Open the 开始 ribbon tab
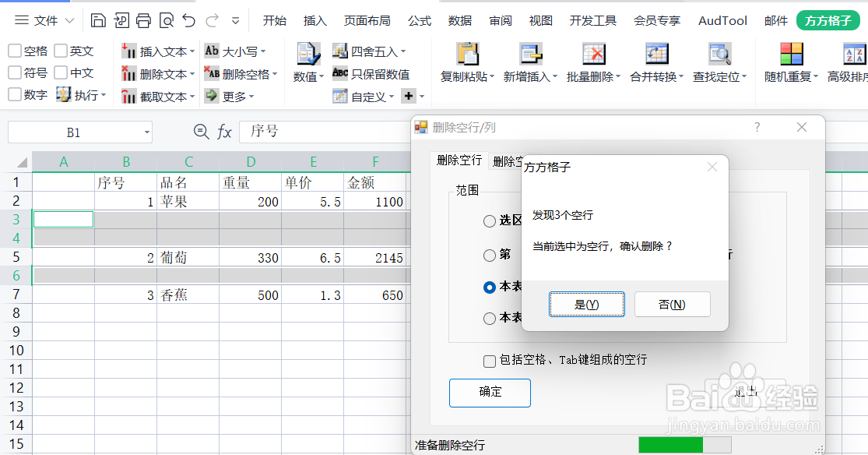Screen dimensions: 868x455 click(275, 20)
